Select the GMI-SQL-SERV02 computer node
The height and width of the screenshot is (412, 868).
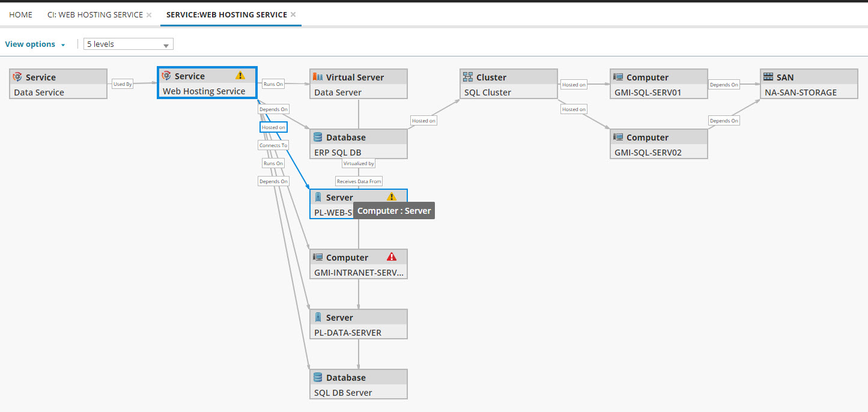(x=659, y=144)
